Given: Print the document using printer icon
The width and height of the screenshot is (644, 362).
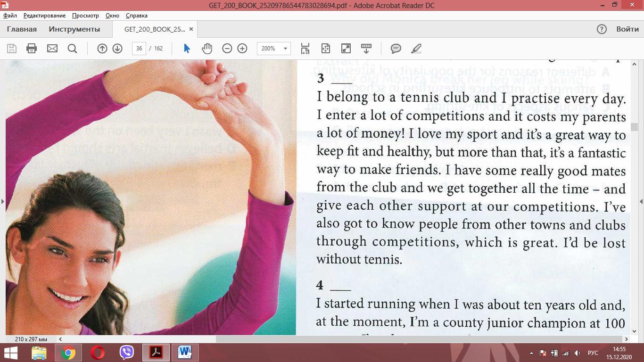Looking at the screenshot, I should coord(32,49).
